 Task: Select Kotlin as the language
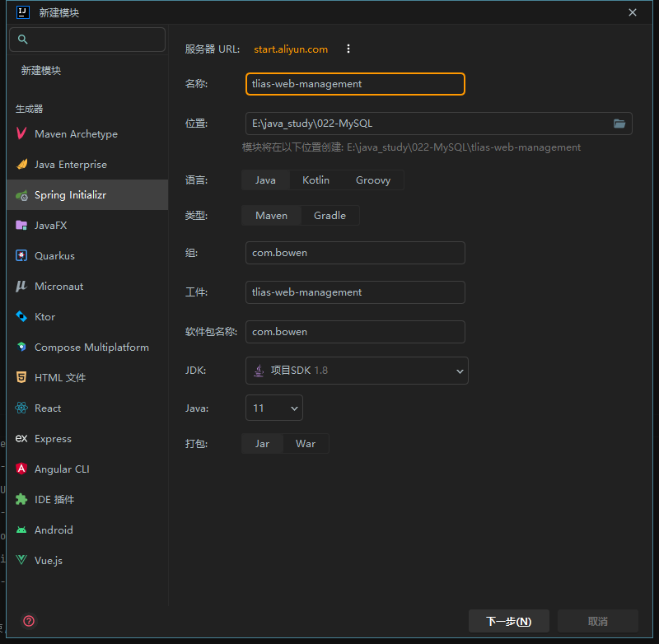point(315,180)
